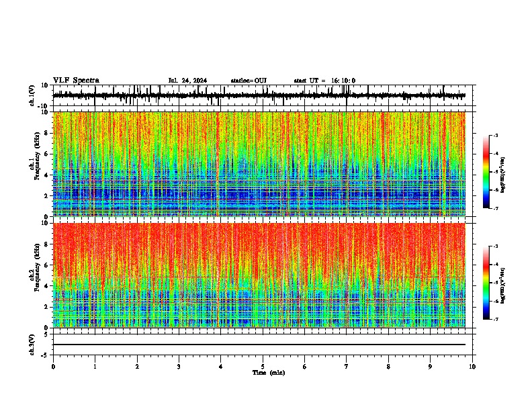The width and height of the screenshot is (532, 411).
Task: Click the ch.1 spectrogram color scale bar
Action: (486, 172)
